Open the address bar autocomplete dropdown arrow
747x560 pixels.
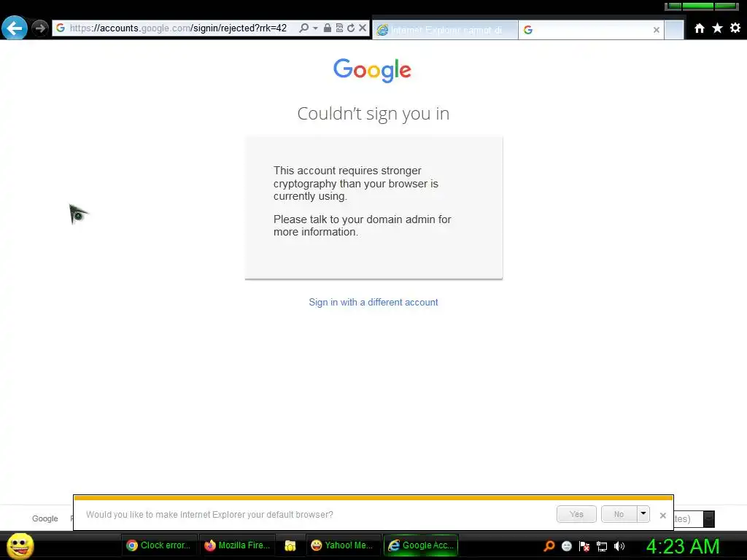pos(315,28)
